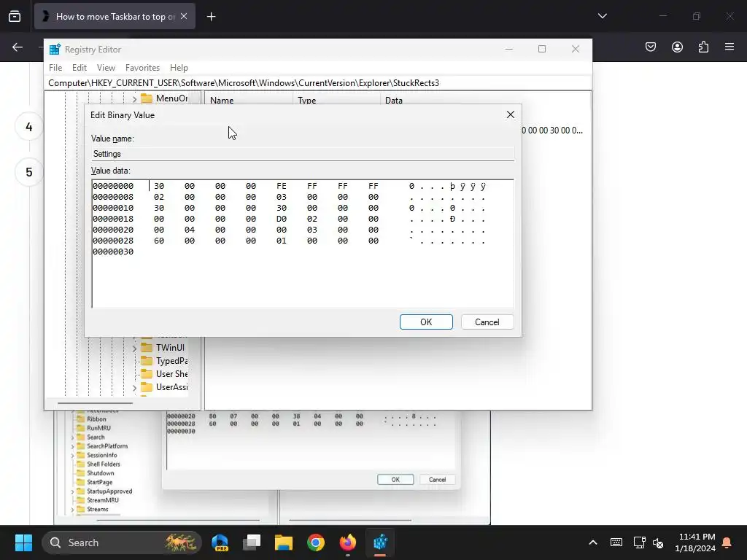
Task: Expand the UserAssi registry tree folder
Action: [x=134, y=388]
